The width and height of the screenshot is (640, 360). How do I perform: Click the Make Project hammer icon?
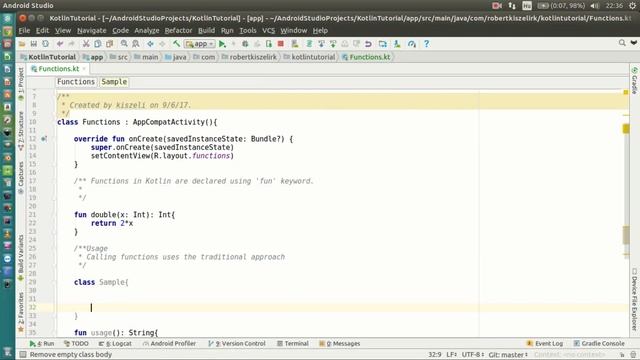176,44
